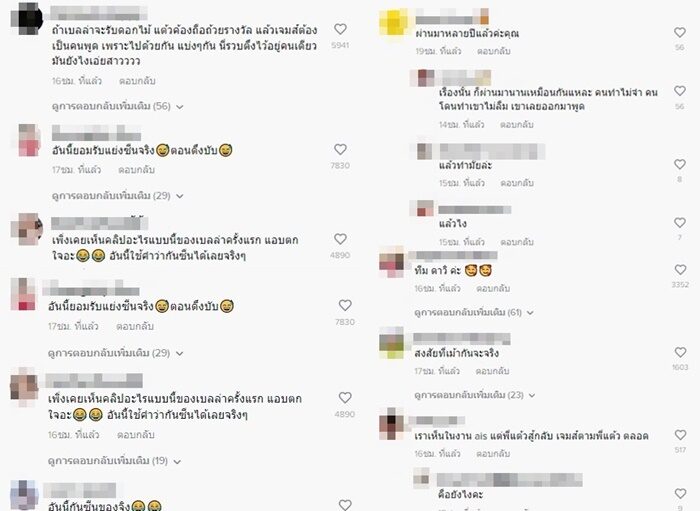Like the comment mentioning งาน ais
700x511 pixels.
point(680,435)
